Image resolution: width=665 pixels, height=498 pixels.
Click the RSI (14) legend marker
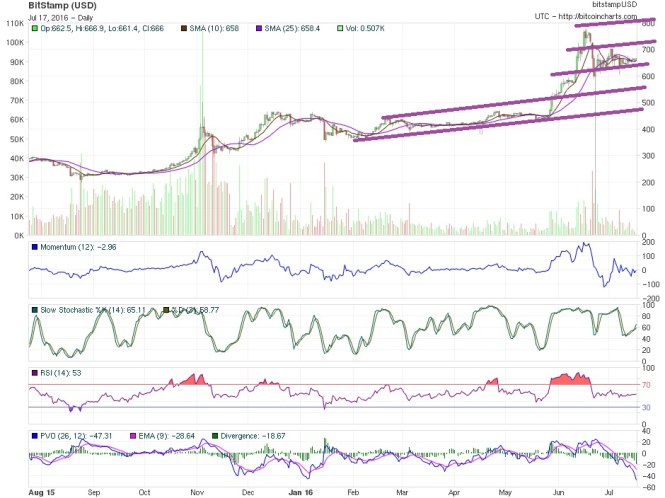pos(36,373)
